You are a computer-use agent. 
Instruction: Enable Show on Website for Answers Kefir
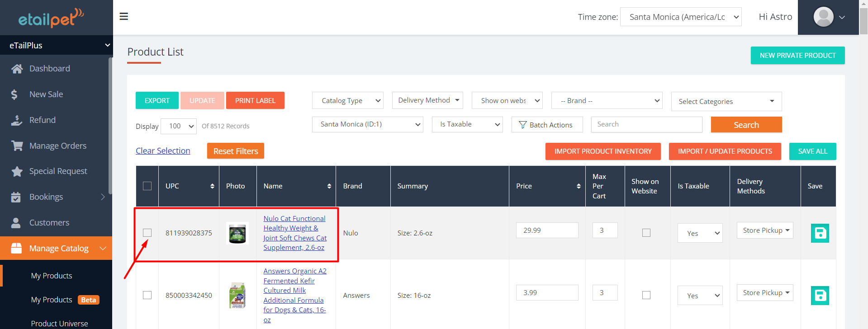pos(646,295)
